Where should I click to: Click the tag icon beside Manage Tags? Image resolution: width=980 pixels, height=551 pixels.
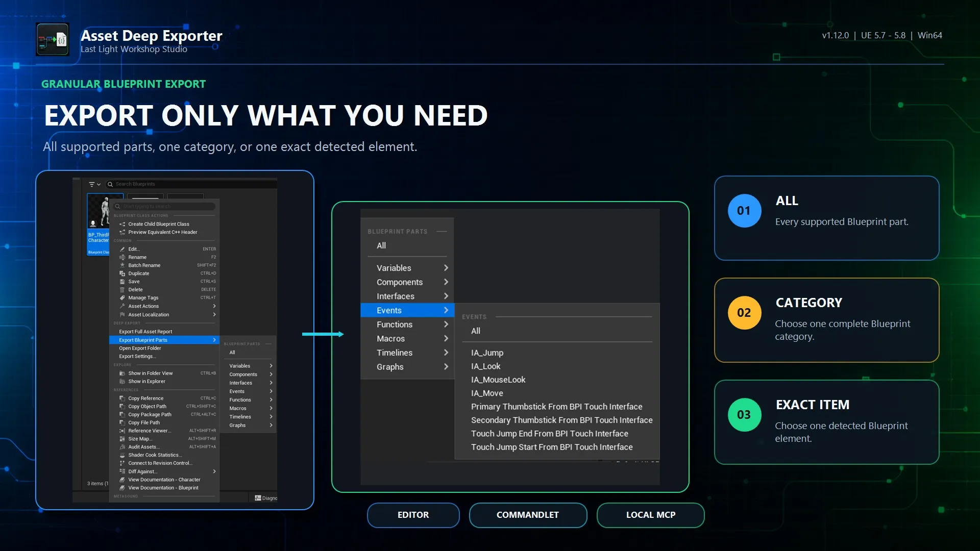click(122, 298)
